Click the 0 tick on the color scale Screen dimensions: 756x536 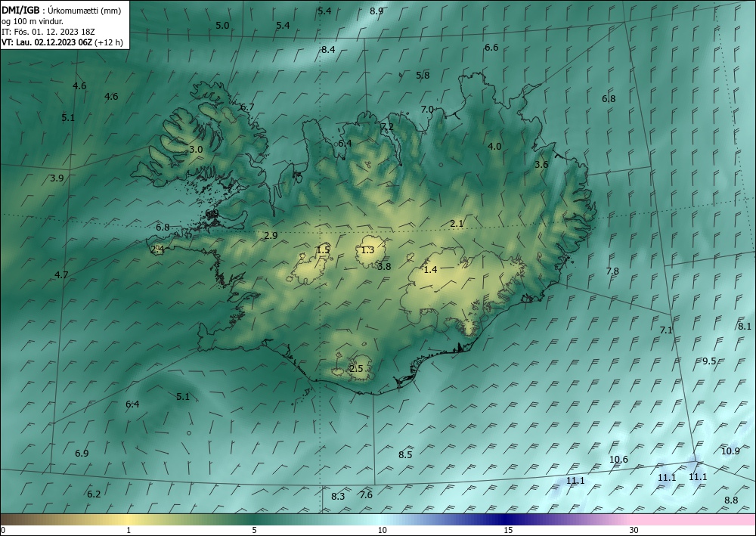3,531
